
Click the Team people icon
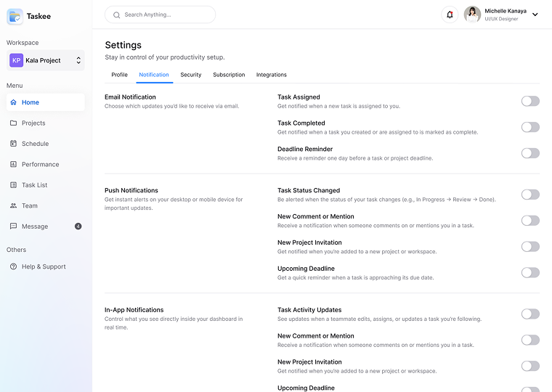click(x=13, y=206)
